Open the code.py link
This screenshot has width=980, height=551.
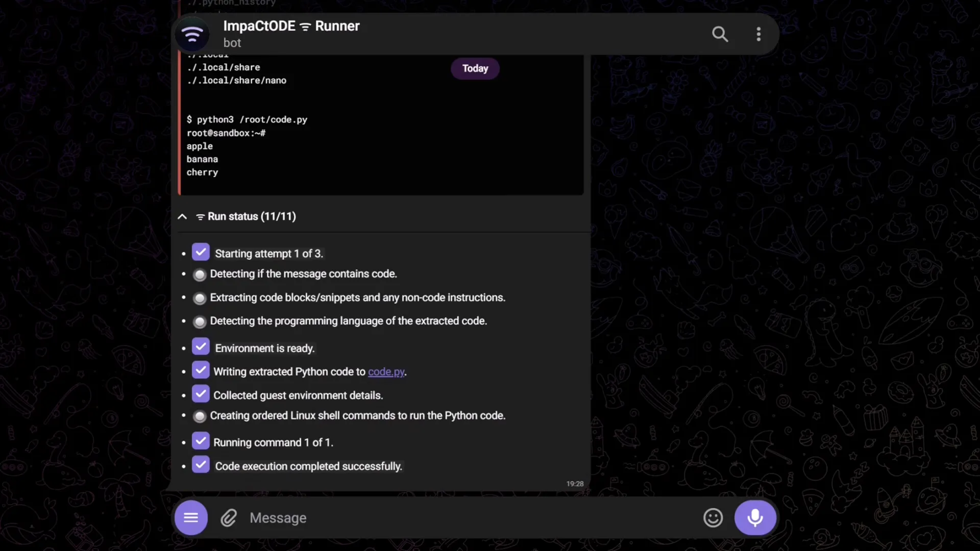pyautogui.click(x=386, y=372)
